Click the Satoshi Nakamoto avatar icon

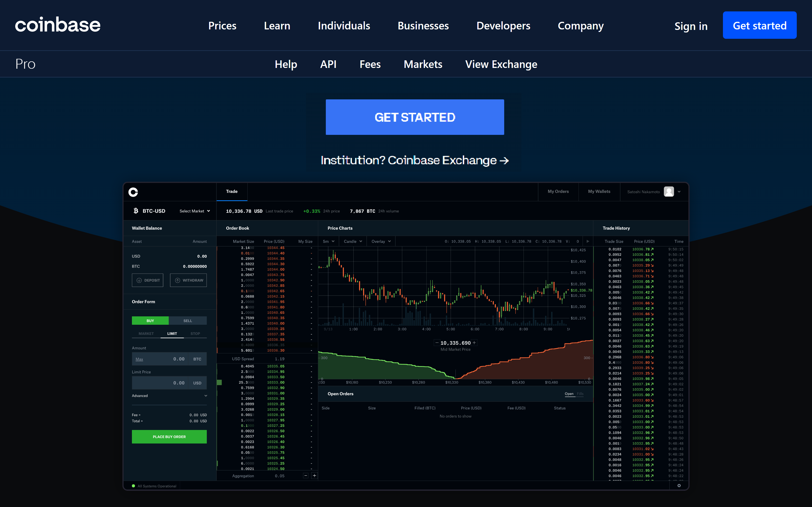(669, 191)
